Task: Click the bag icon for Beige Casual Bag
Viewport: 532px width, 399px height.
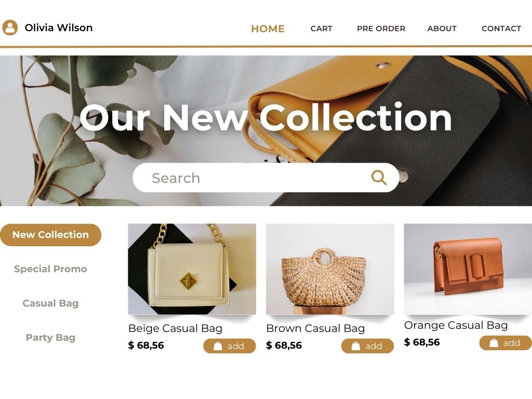Action: pyautogui.click(x=218, y=346)
